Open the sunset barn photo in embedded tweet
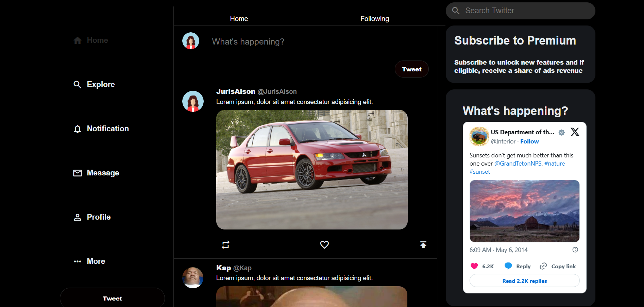 point(525,211)
